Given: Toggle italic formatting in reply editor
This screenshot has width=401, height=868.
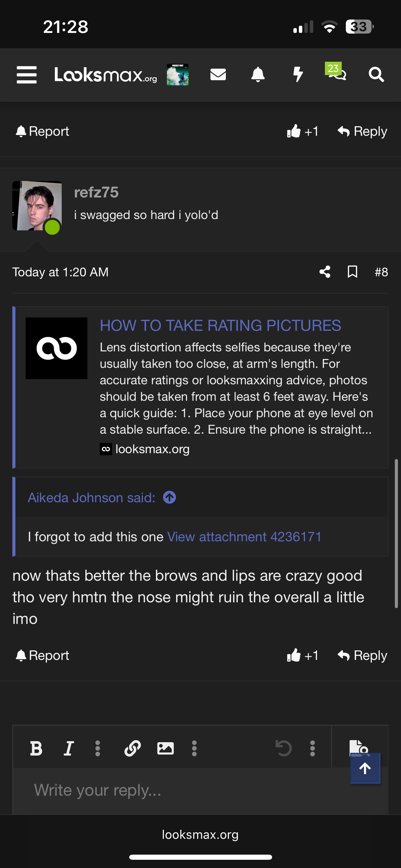Looking at the screenshot, I should tap(69, 748).
